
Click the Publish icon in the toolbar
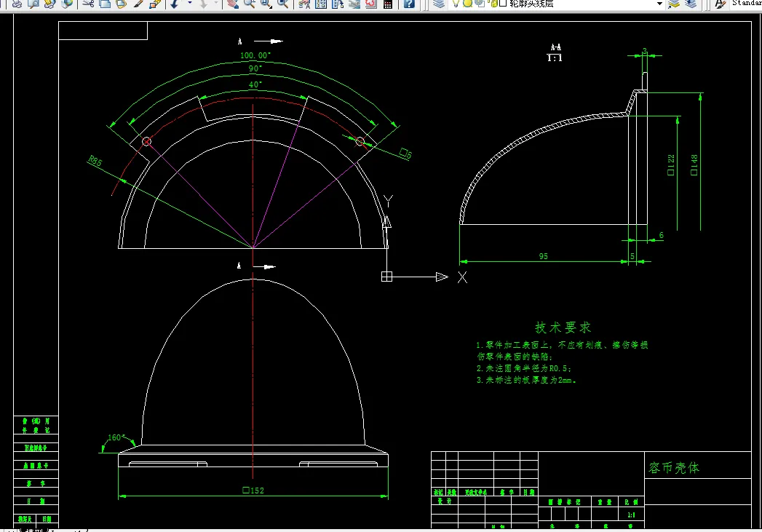pyautogui.click(x=49, y=4)
